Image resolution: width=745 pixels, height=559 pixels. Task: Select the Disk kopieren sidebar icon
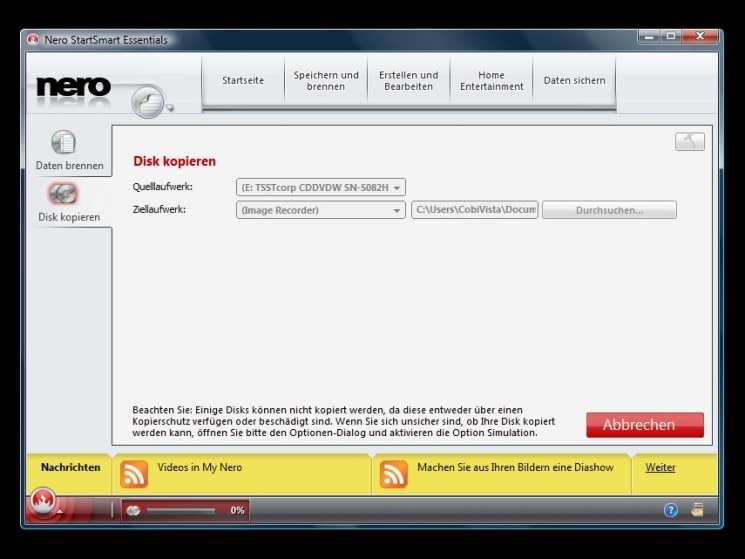coord(63,194)
